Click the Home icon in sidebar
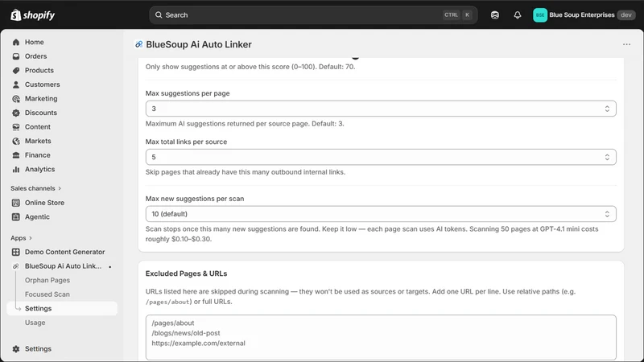Image resolution: width=644 pixels, height=362 pixels. tap(16, 43)
